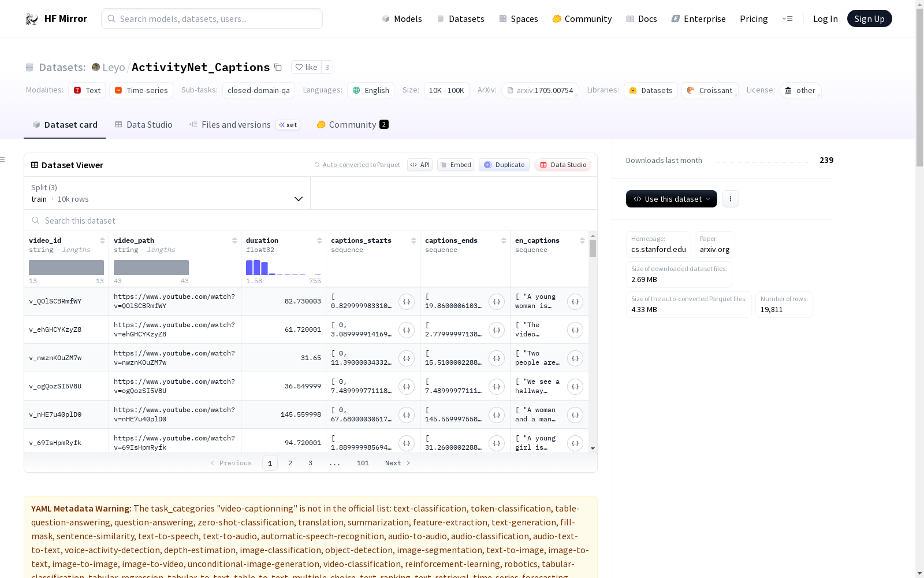Go to Spaces in top navigation
The width and height of the screenshot is (924, 578).
(519, 19)
